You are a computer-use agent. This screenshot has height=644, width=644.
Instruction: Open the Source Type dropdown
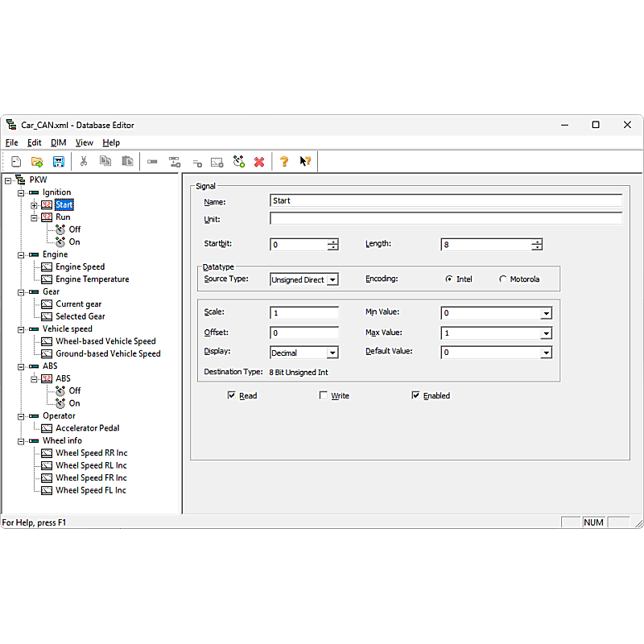pyautogui.click(x=332, y=279)
